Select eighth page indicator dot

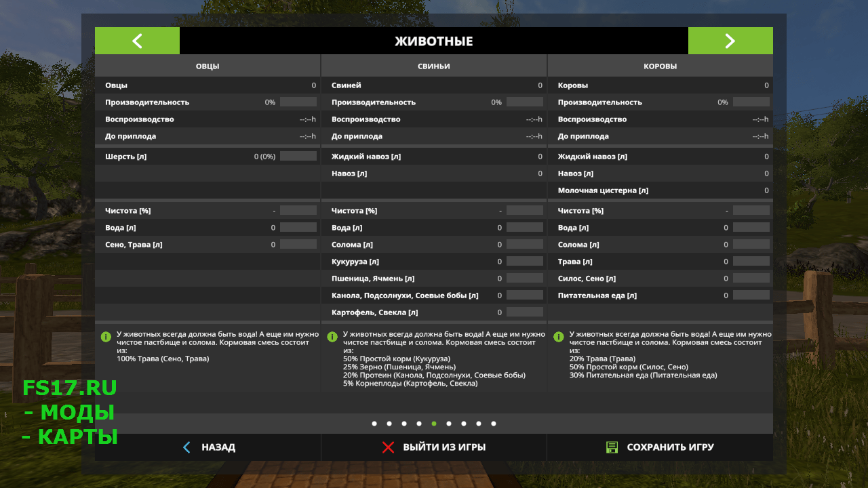[x=479, y=424]
